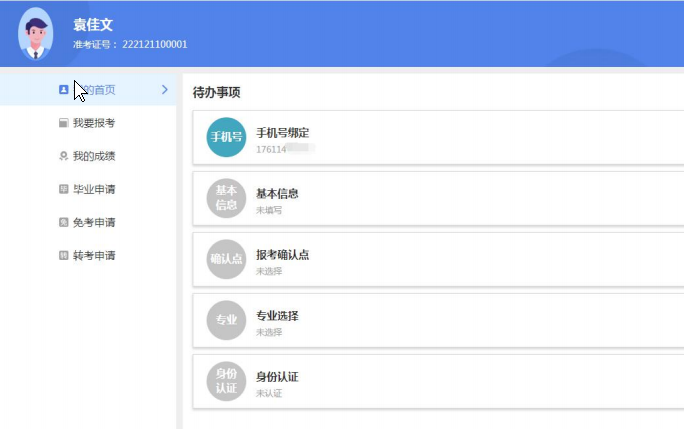Click the gray 基本信息 circle icon
Image resolution: width=684 pixels, height=429 pixels.
[x=226, y=198]
